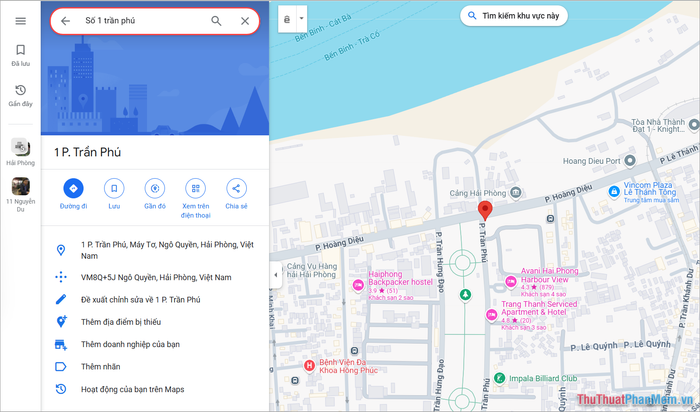700x412 pixels.
Task: Click Xem trên điện thoại icon
Action: pyautogui.click(x=196, y=188)
